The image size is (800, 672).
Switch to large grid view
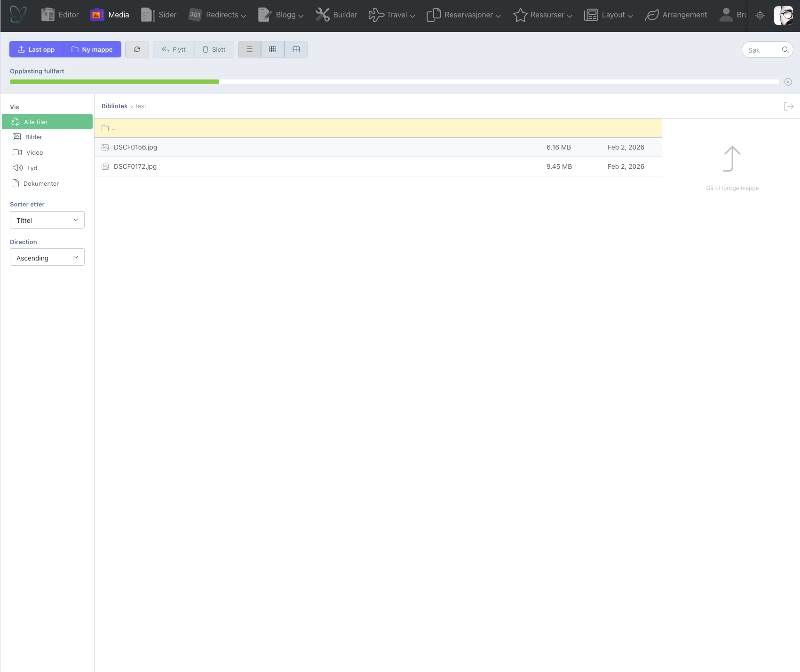(296, 49)
